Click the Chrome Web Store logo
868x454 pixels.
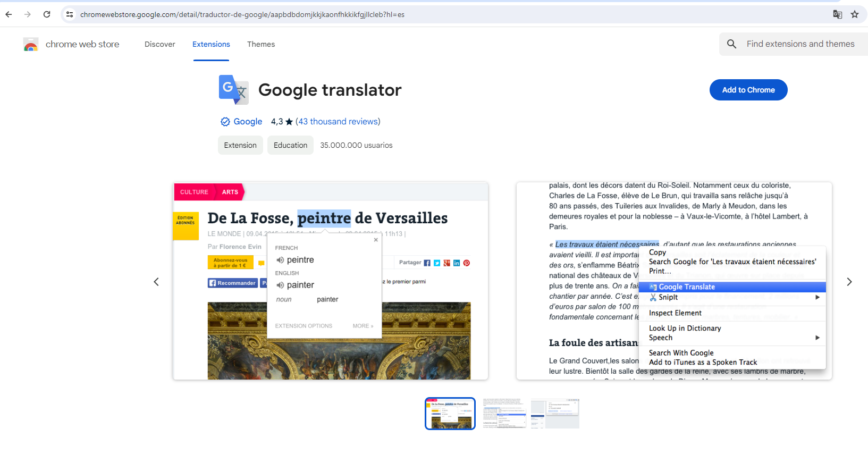[x=31, y=45]
